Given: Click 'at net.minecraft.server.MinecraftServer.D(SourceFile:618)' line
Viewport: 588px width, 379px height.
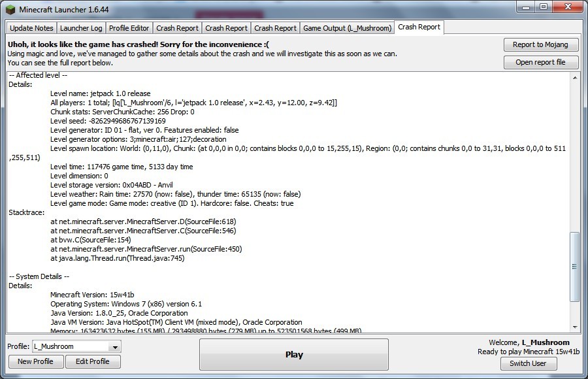Looking at the screenshot, I should pos(143,222).
